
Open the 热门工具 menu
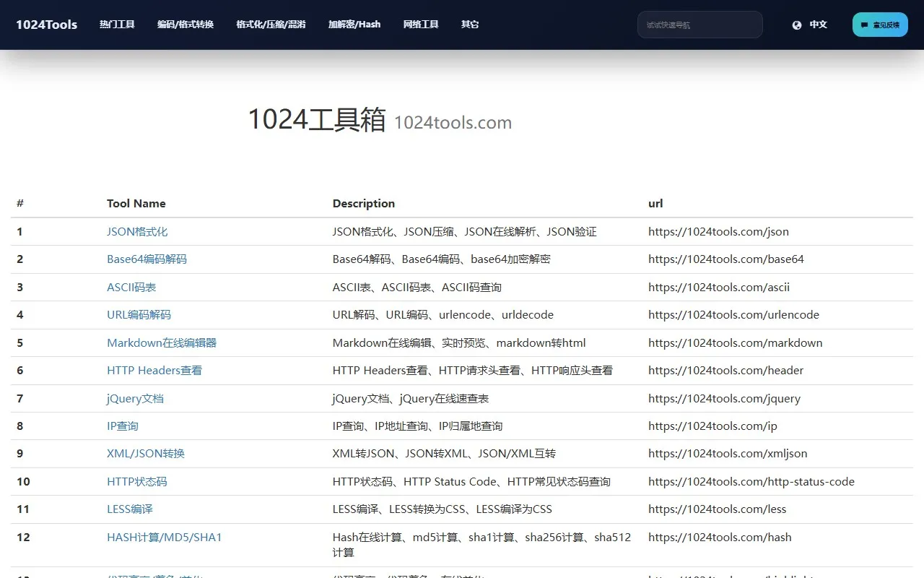(117, 24)
